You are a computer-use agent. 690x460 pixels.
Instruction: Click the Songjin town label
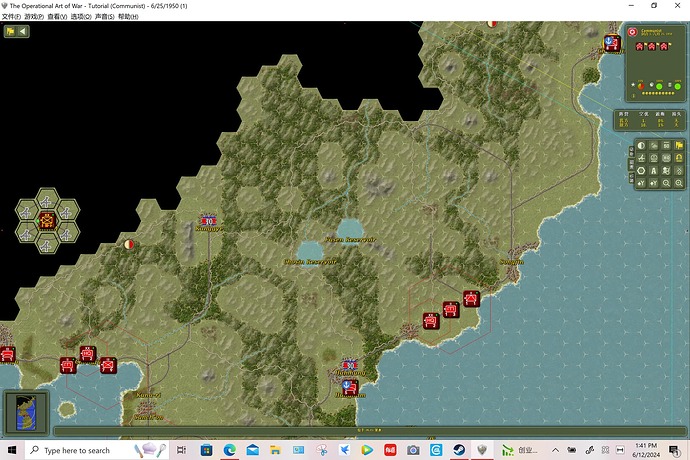pyautogui.click(x=512, y=262)
